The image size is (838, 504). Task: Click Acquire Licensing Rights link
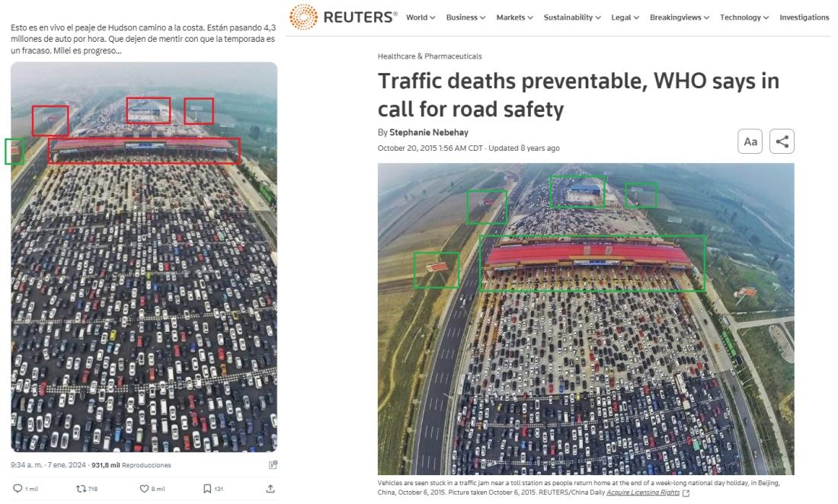(643, 493)
